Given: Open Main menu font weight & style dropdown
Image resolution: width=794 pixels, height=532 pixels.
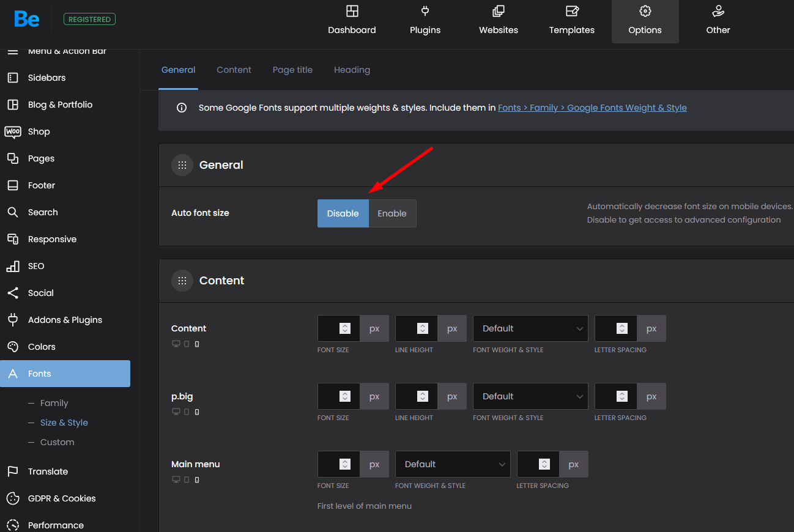Looking at the screenshot, I should (x=453, y=464).
